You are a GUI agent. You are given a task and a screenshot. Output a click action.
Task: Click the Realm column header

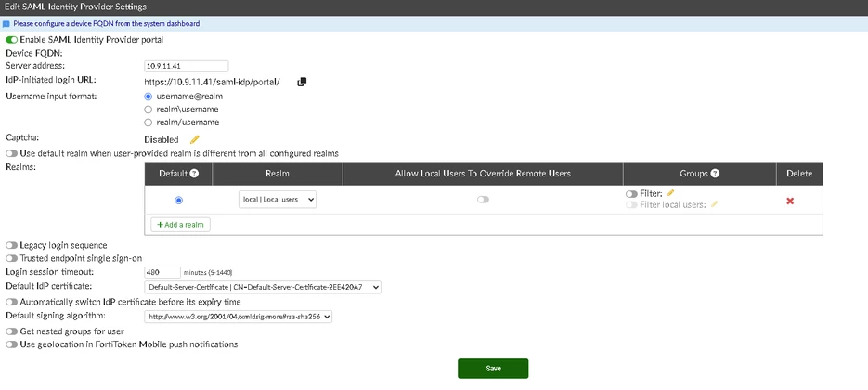coord(278,174)
